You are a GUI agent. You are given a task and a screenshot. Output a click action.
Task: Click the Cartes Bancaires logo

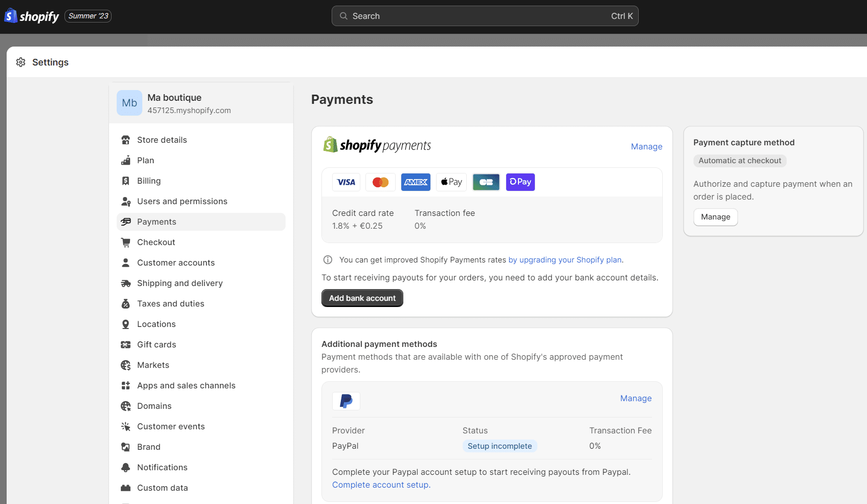tap(486, 182)
